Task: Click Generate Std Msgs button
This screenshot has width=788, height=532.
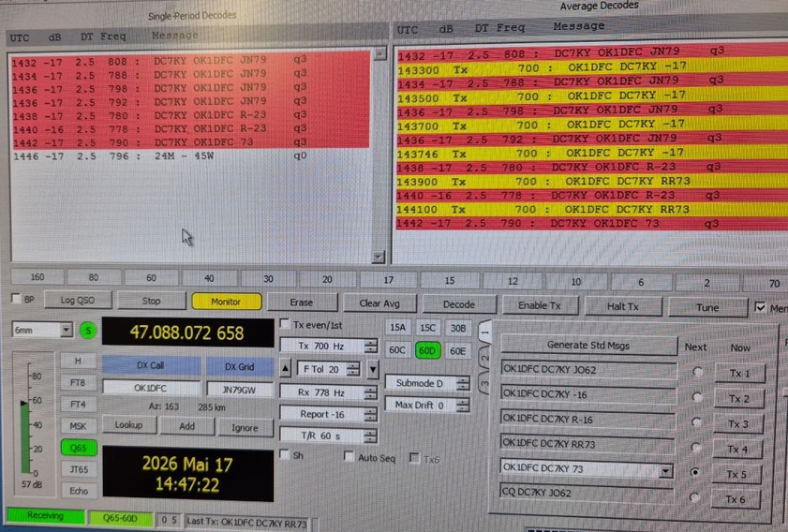Action: point(588,345)
